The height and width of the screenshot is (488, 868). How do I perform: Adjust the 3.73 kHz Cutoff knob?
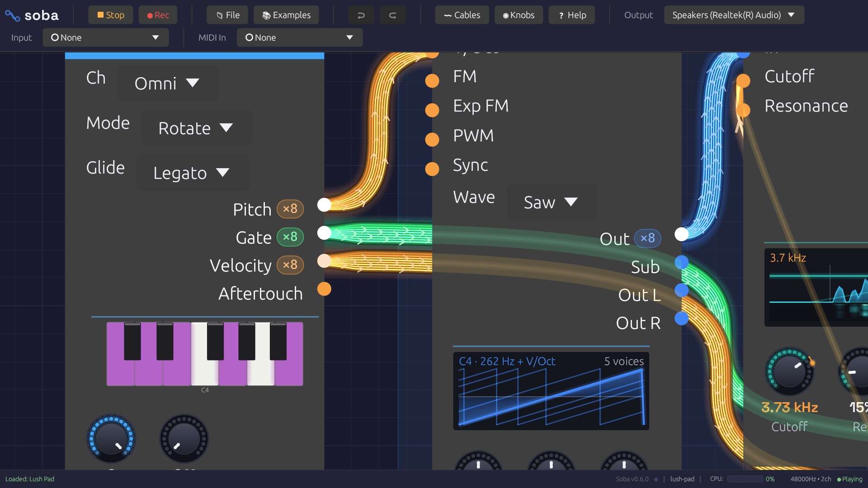pyautogui.click(x=789, y=372)
